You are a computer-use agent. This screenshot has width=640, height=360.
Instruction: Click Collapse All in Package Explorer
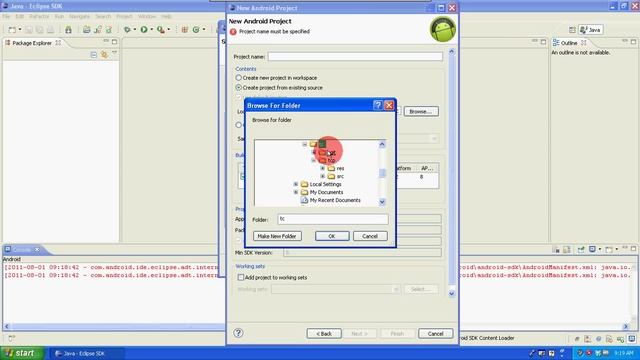(93, 55)
